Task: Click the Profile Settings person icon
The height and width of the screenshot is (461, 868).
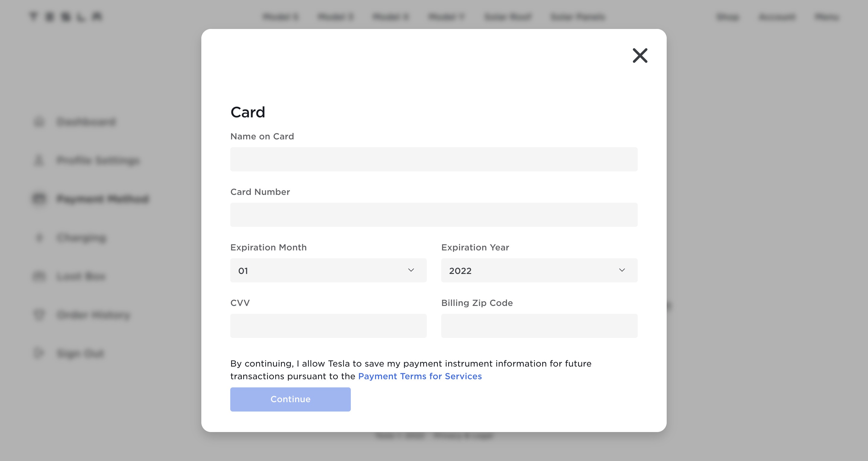Action: (x=39, y=160)
